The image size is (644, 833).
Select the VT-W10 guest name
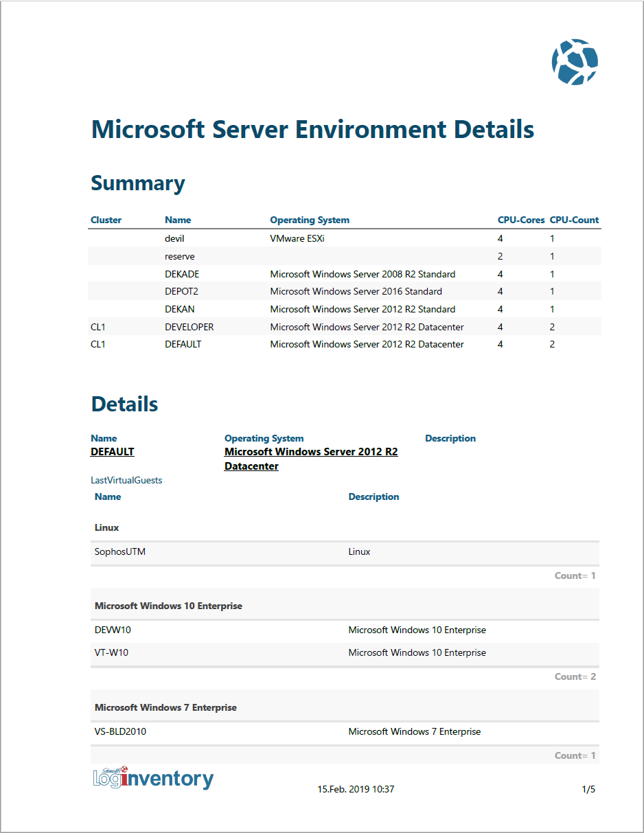[x=111, y=652]
